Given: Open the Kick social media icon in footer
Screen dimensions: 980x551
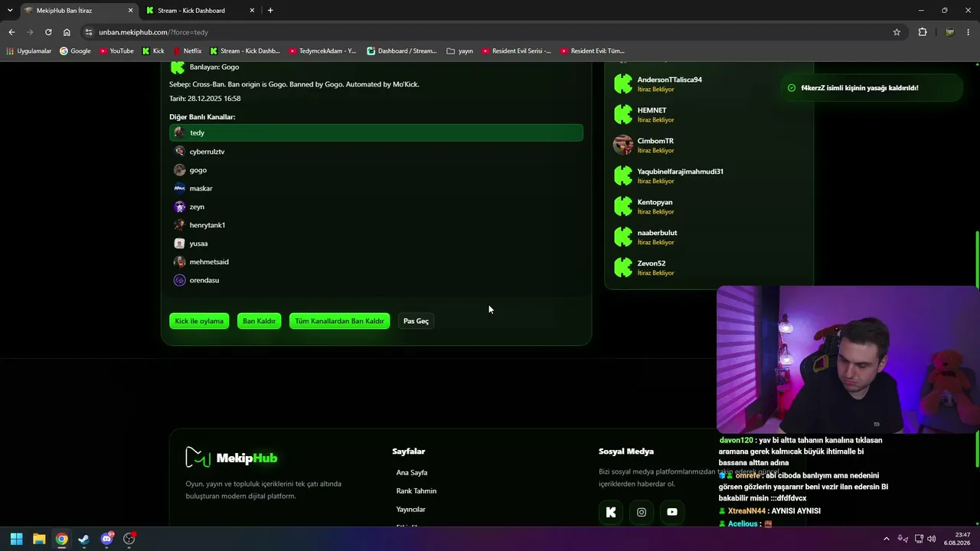Looking at the screenshot, I should [x=611, y=512].
